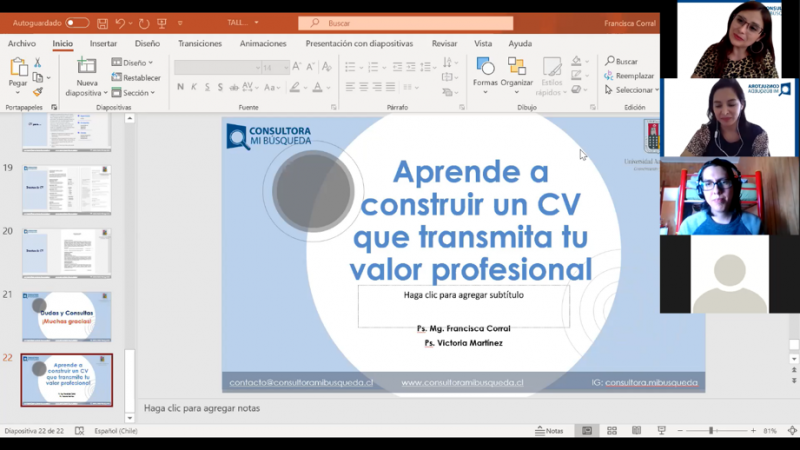Click the font color A button
This screenshot has height=450, width=800.
317,88
